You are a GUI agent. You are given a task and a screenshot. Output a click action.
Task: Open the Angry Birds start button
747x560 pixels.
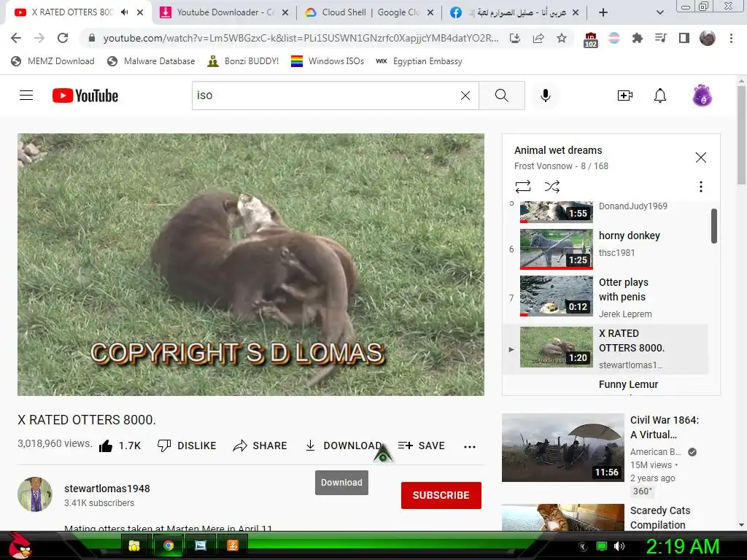(x=20, y=545)
